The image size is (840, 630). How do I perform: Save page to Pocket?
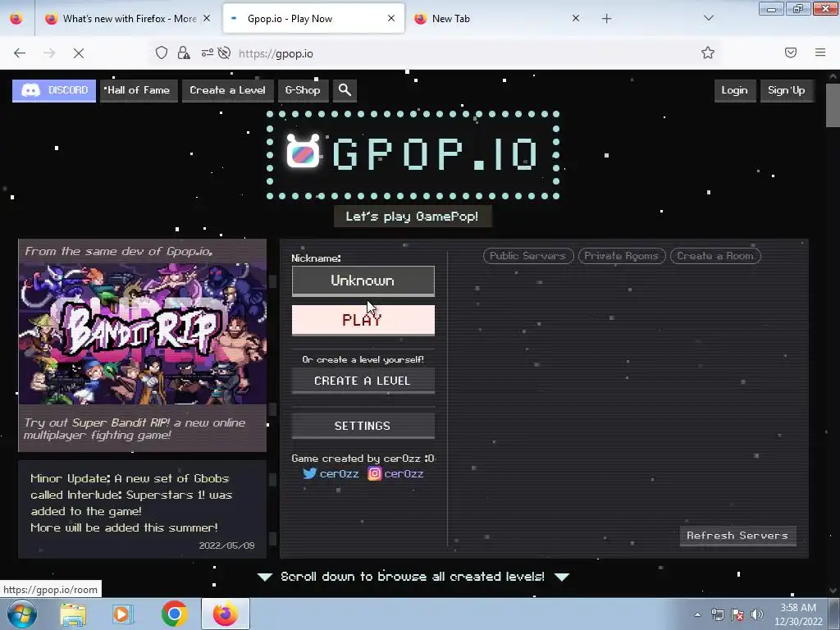point(791,52)
